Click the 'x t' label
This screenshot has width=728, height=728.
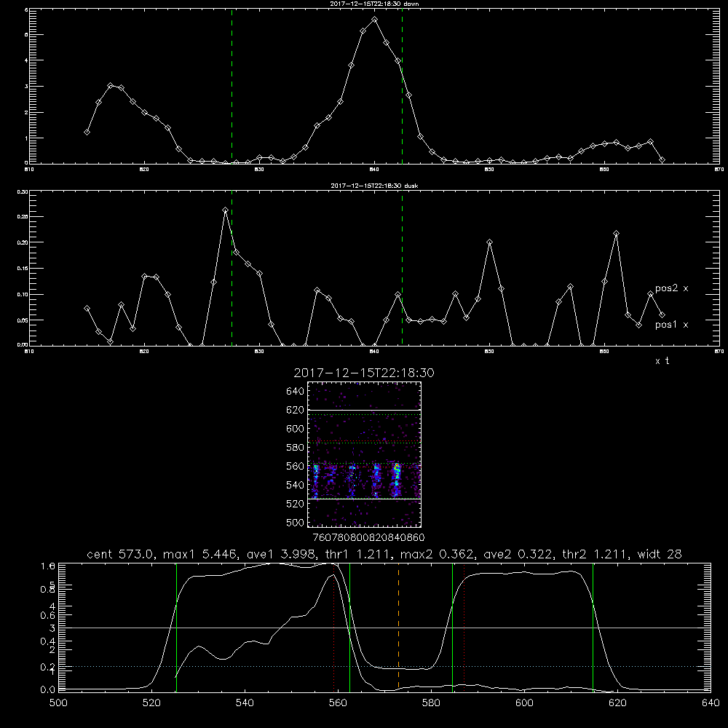click(662, 361)
